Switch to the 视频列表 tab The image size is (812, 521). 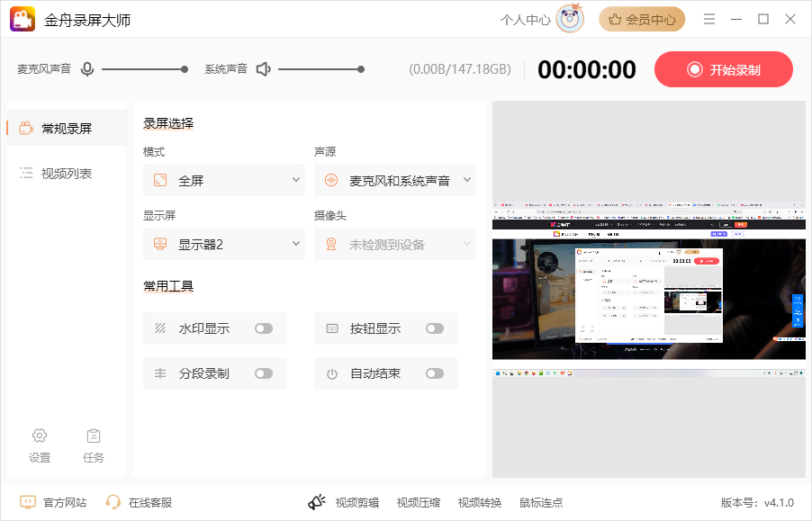(x=67, y=174)
